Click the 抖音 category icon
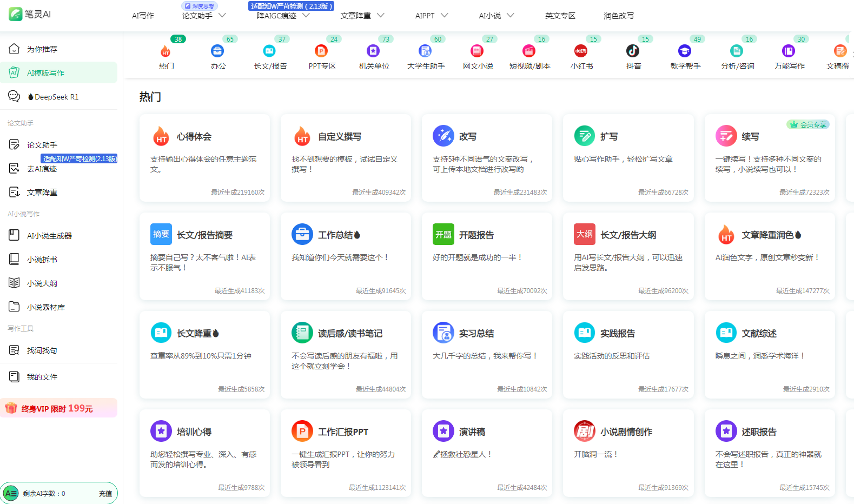The image size is (854, 504). point(632,51)
